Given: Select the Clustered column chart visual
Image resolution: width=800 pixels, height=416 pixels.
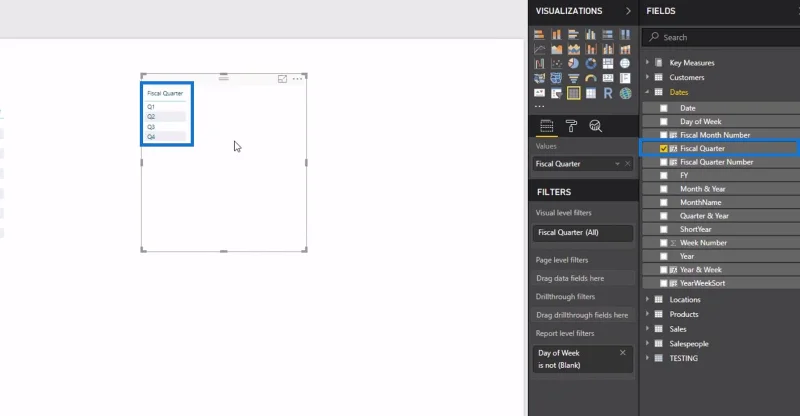Looking at the screenshot, I should [591, 35].
